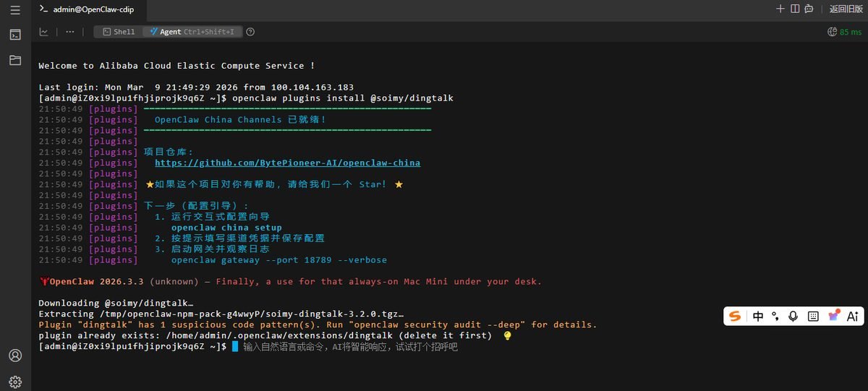
Task: Toggle punctuation mode in input toolbar
Action: click(775, 316)
